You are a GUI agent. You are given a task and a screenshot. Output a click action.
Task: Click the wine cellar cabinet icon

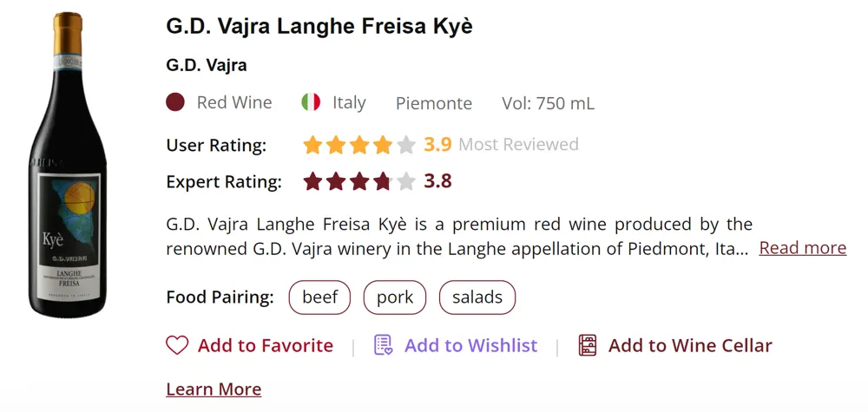pyautogui.click(x=588, y=345)
